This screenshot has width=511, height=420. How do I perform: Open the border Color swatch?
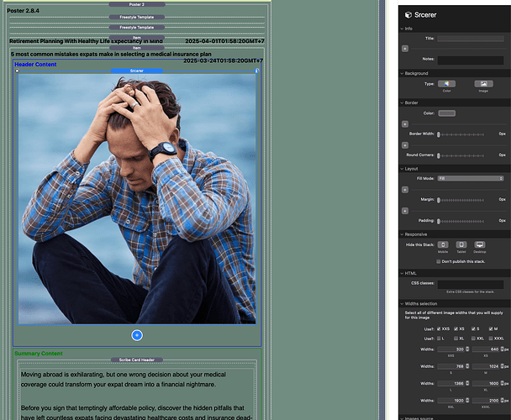(447, 113)
